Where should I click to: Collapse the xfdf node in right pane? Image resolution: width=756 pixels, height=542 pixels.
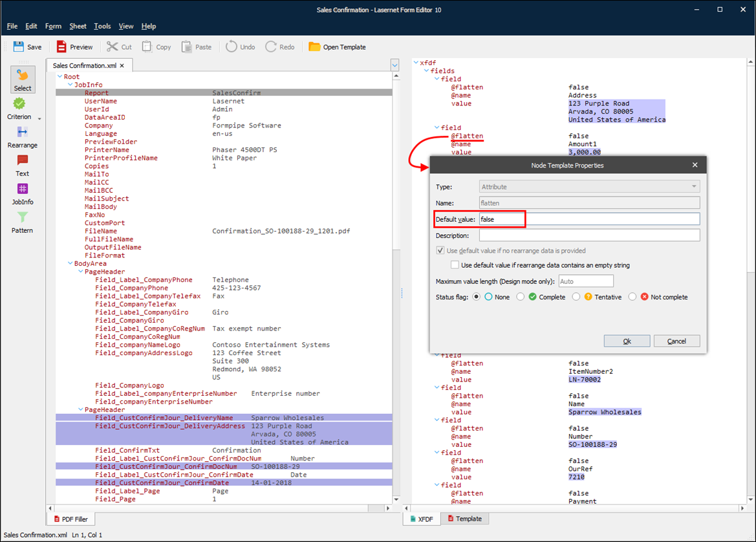[416, 63]
